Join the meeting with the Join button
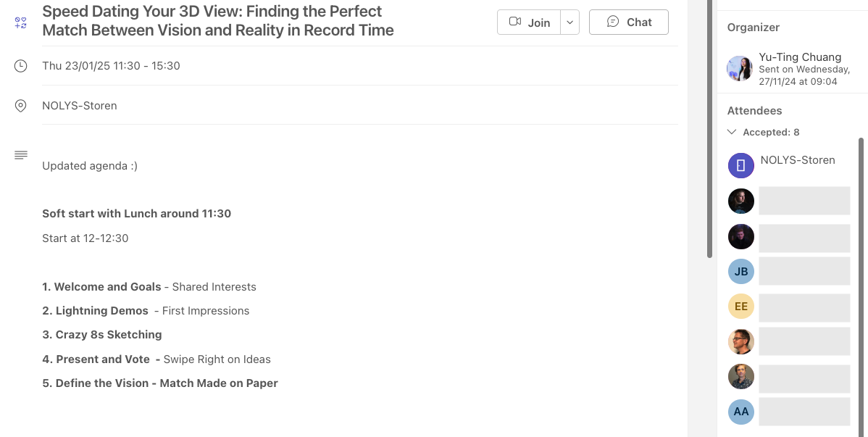This screenshot has width=868, height=437. tap(530, 22)
